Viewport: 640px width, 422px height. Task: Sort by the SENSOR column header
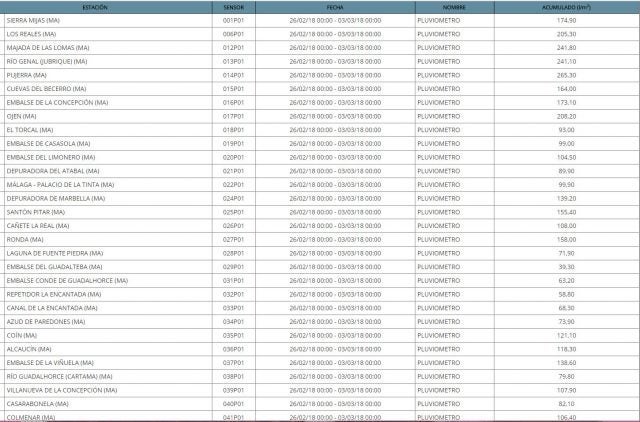(x=234, y=6)
